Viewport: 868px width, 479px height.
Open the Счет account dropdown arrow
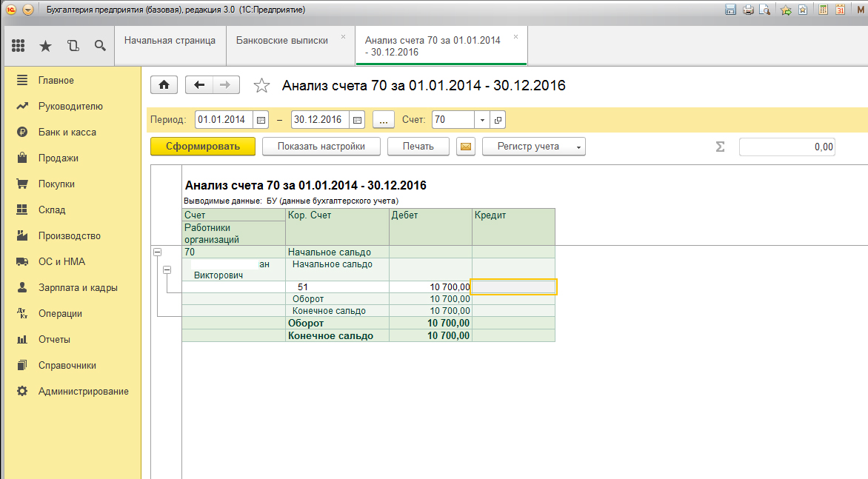(x=482, y=120)
